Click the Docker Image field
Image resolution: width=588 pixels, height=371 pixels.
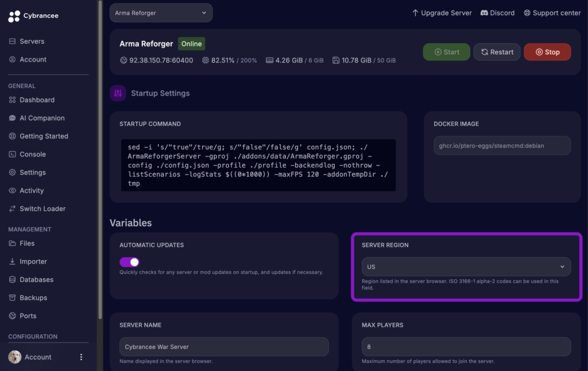click(x=502, y=145)
